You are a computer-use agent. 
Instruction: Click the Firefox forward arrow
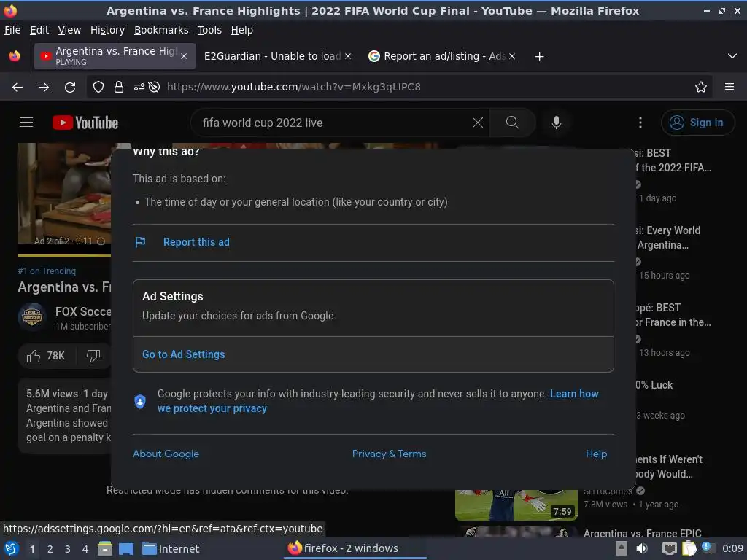(x=44, y=87)
